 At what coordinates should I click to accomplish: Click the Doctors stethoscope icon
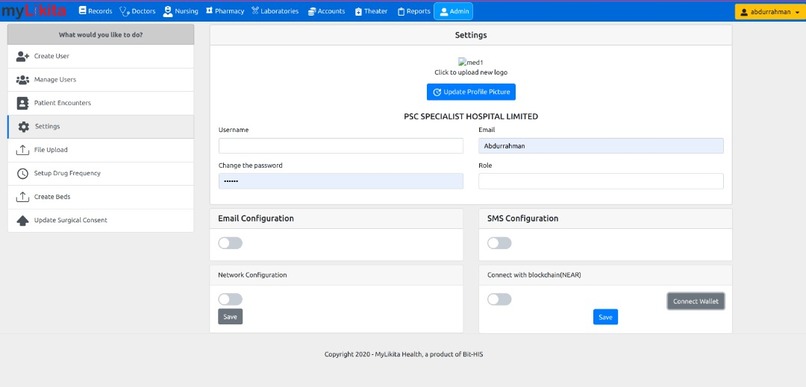click(x=124, y=11)
